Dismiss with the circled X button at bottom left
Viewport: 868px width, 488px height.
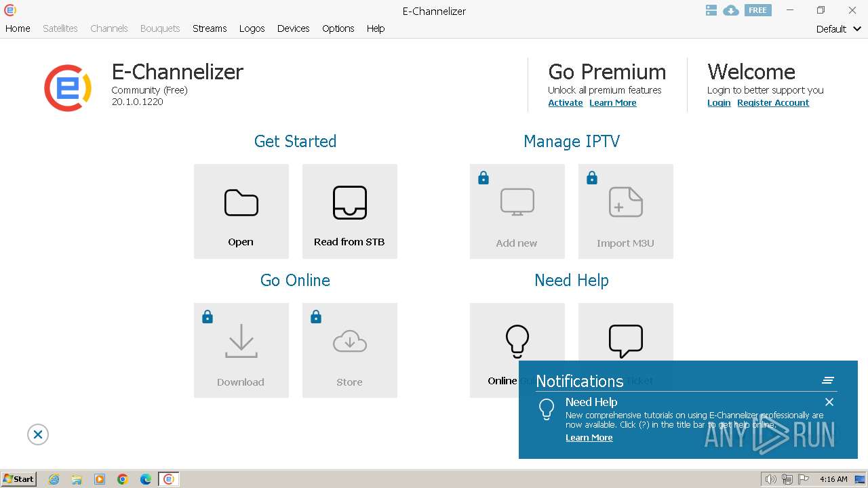click(38, 434)
